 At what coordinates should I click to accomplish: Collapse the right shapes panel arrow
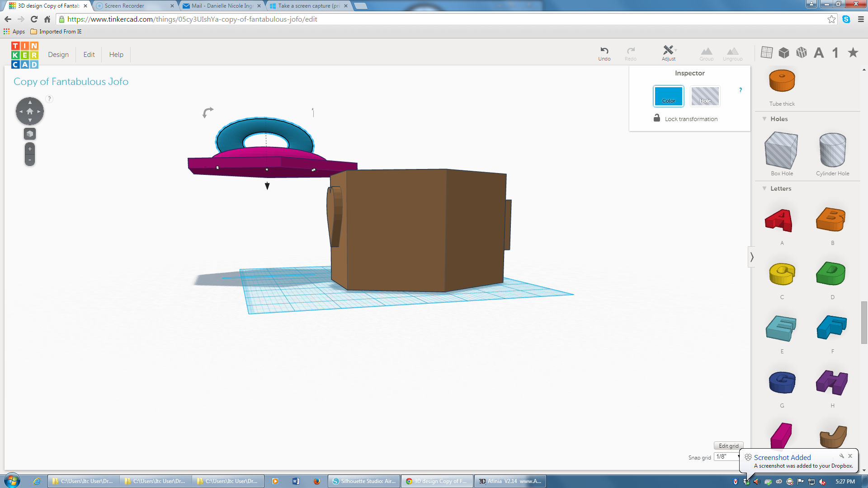751,257
